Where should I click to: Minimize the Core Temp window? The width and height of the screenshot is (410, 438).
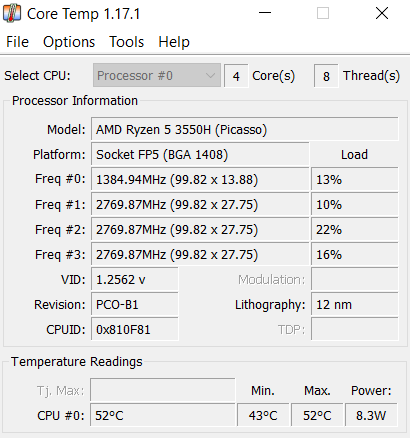(265, 13)
